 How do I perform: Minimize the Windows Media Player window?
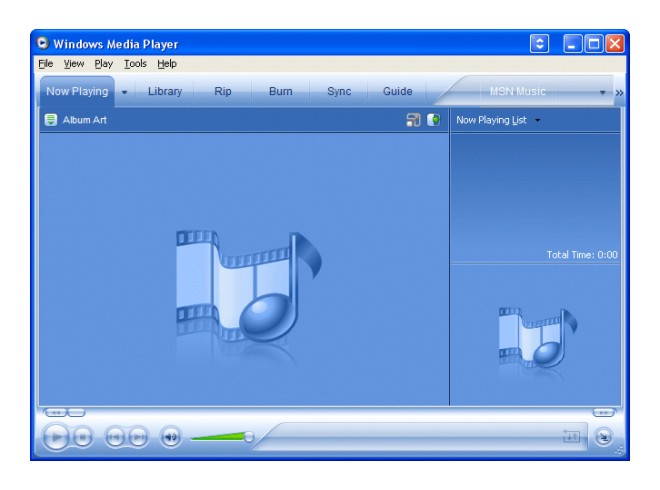[x=572, y=43]
